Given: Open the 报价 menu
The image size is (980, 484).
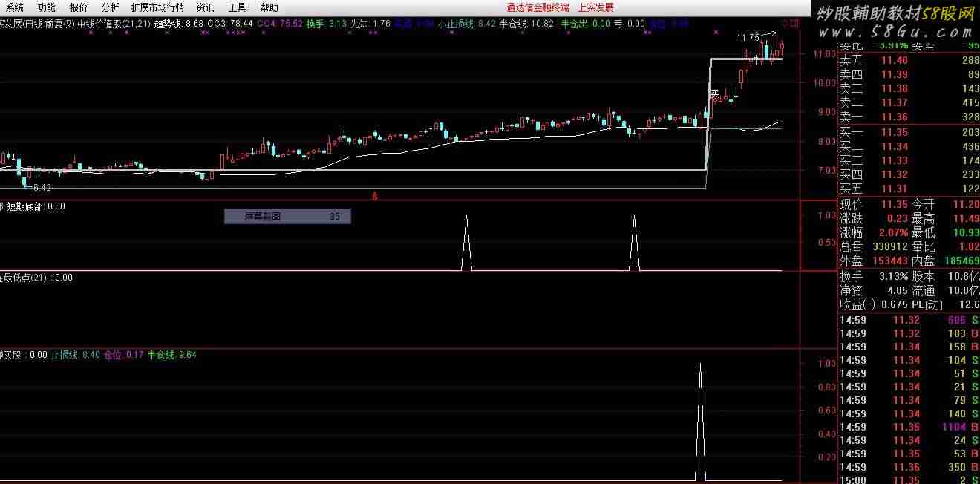Looking at the screenshot, I should point(78,7).
